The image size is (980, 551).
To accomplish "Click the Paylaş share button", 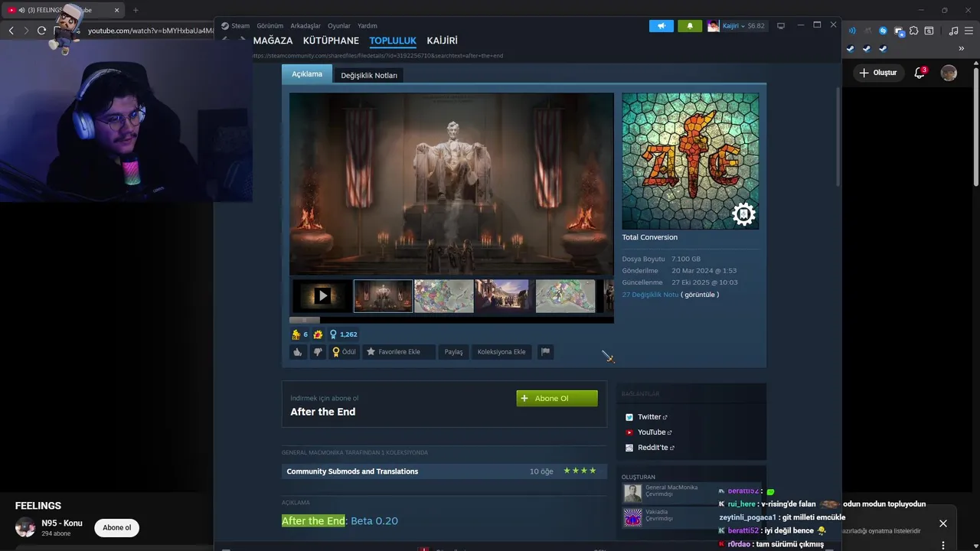I will click(454, 352).
